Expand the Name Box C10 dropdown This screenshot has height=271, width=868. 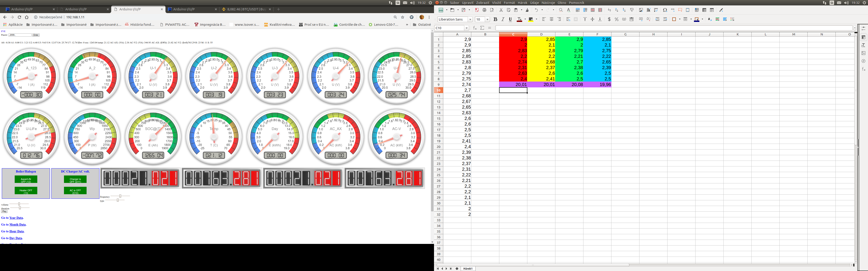point(467,28)
